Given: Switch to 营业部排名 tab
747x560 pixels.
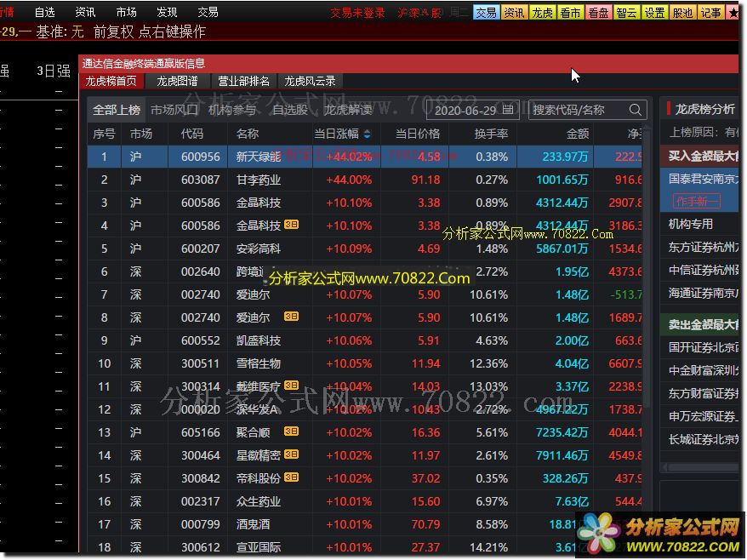Looking at the screenshot, I should tap(243, 81).
